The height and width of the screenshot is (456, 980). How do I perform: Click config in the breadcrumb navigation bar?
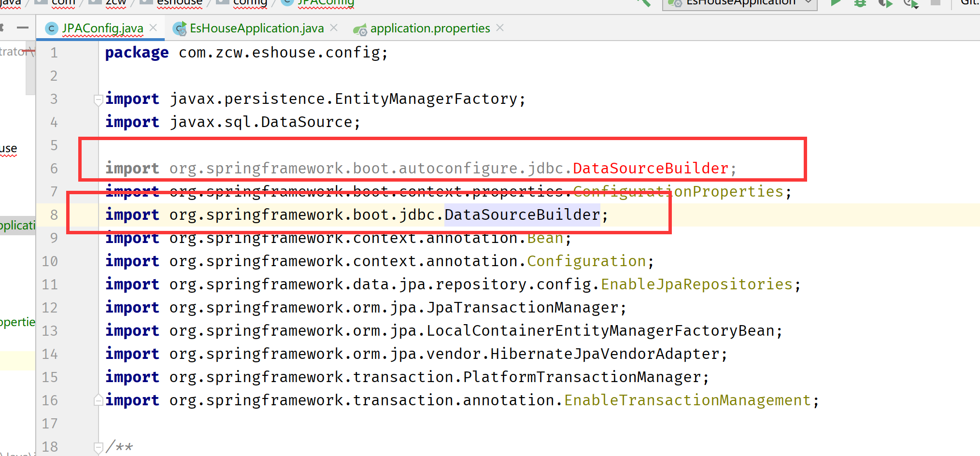(250, 2)
